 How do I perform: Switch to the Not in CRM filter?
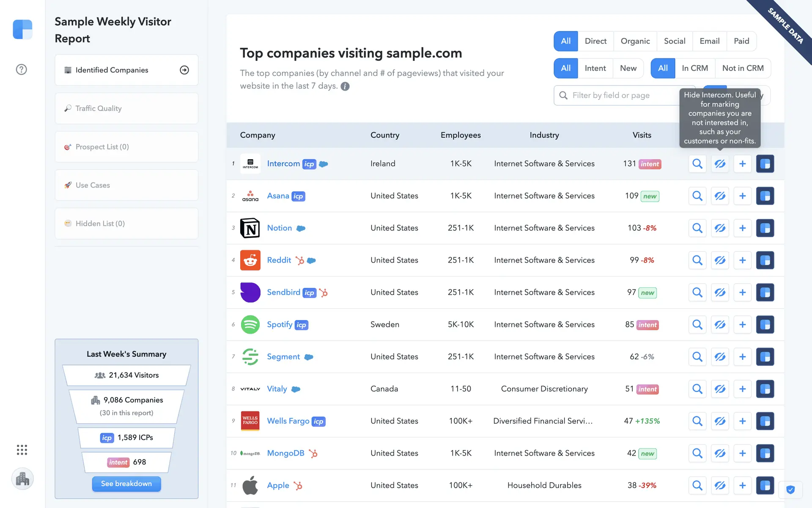coord(743,68)
